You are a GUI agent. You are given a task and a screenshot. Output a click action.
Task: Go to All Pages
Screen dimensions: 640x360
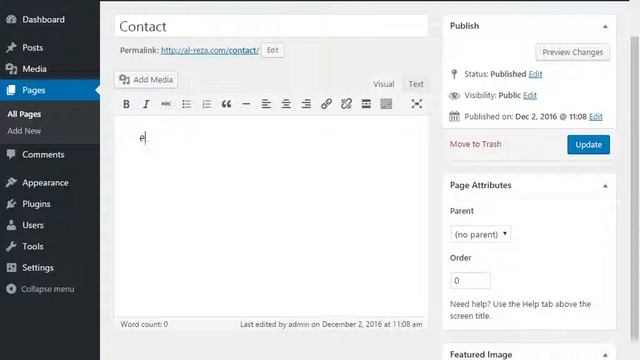tap(24, 114)
